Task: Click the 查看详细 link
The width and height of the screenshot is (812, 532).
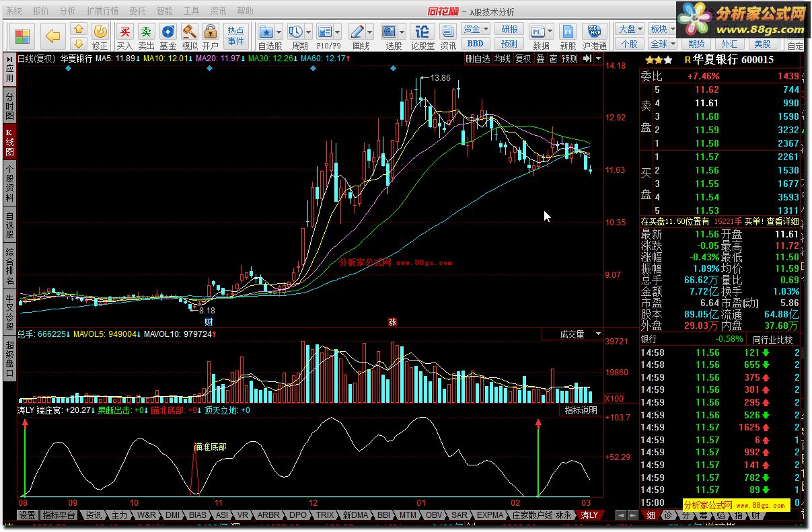Action: point(782,221)
